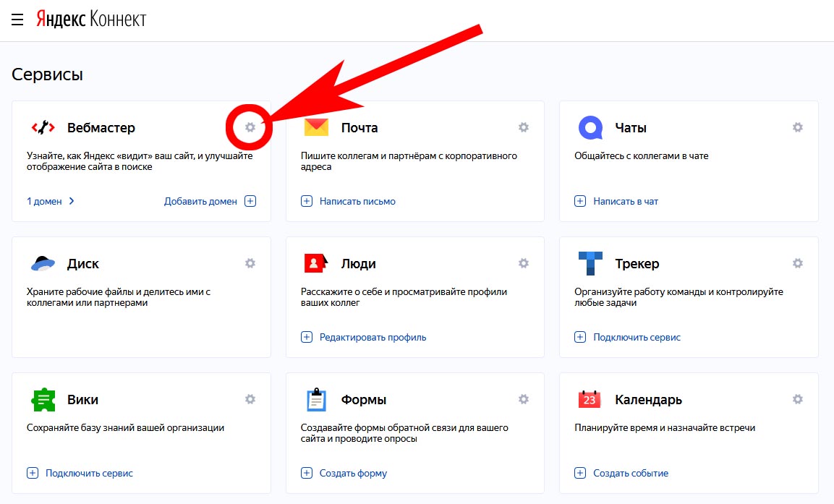This screenshot has height=504, width=834.
Task: Open the Формы service title
Action: 364,400
